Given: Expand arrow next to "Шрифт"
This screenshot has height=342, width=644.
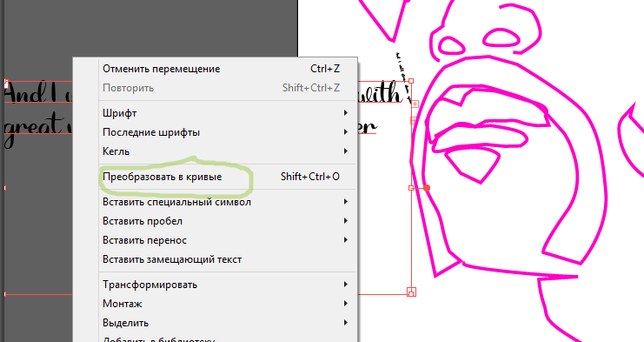Looking at the screenshot, I should pos(346,113).
